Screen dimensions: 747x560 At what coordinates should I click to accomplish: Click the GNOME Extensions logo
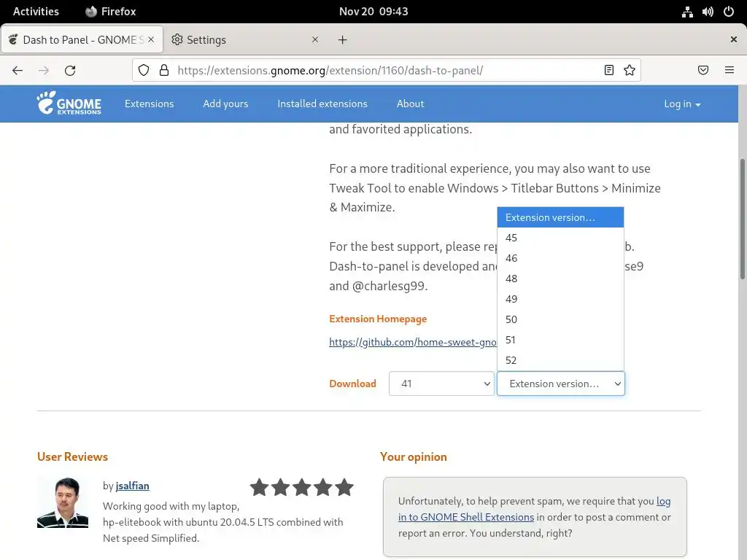69,104
